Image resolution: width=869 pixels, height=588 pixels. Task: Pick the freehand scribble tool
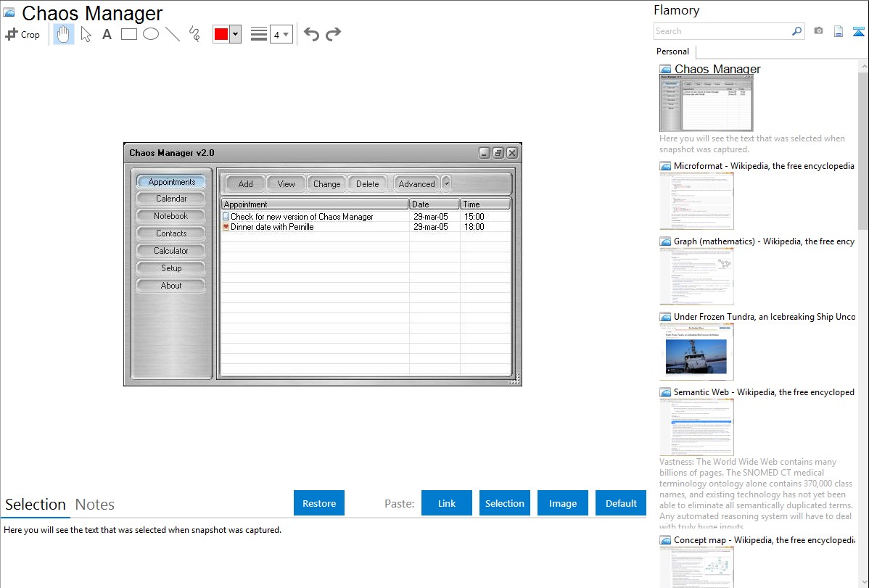click(x=194, y=34)
